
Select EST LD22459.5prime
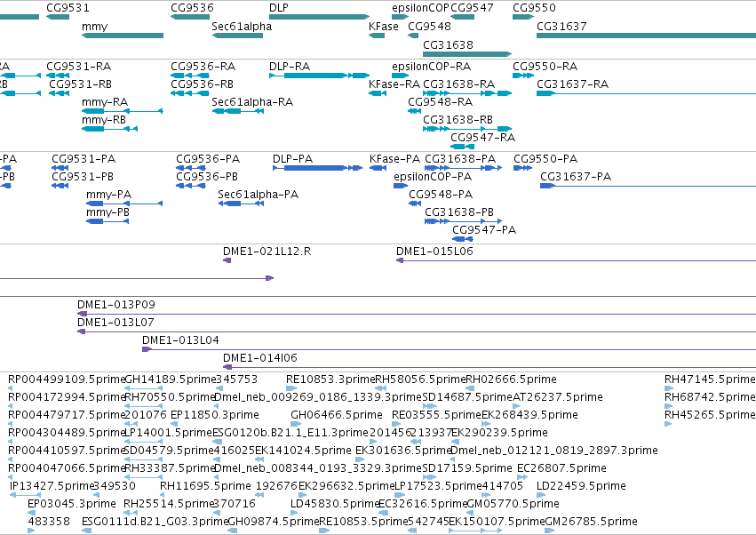[581, 486]
